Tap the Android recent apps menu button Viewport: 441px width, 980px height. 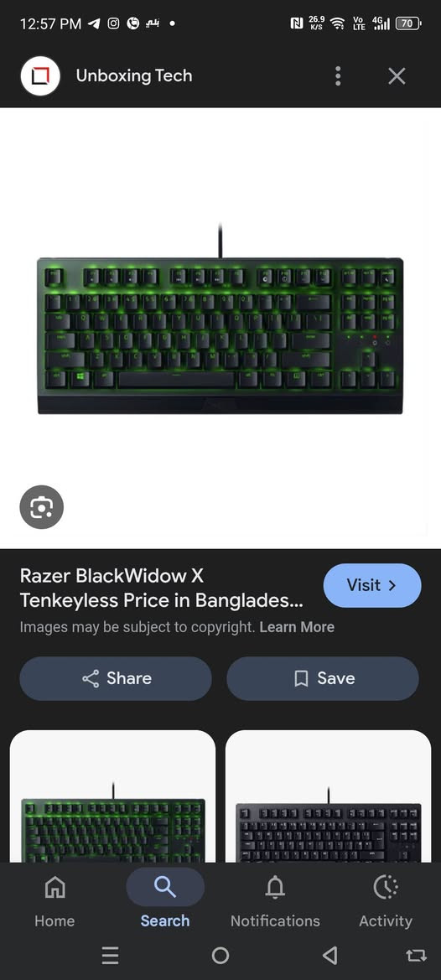tap(111, 955)
